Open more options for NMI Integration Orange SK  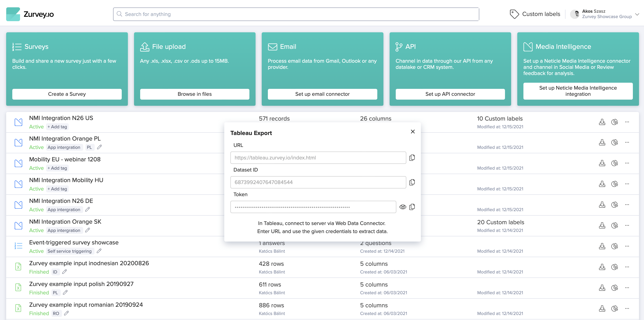[x=627, y=225]
